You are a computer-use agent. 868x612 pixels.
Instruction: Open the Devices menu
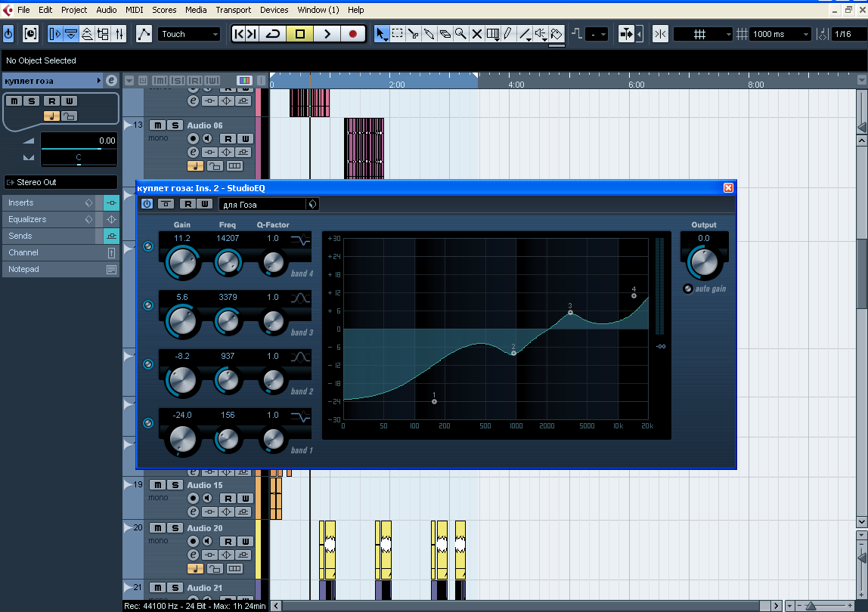pyautogui.click(x=274, y=10)
